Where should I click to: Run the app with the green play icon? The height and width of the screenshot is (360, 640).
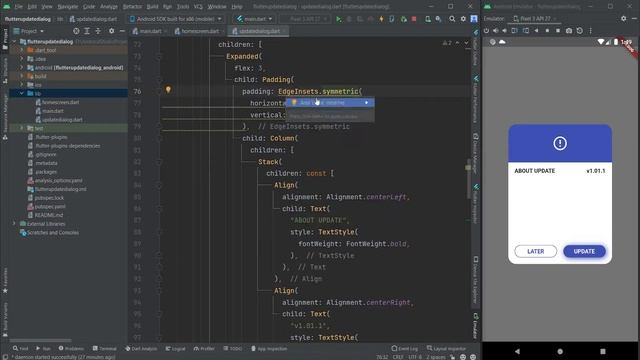coord(338,19)
